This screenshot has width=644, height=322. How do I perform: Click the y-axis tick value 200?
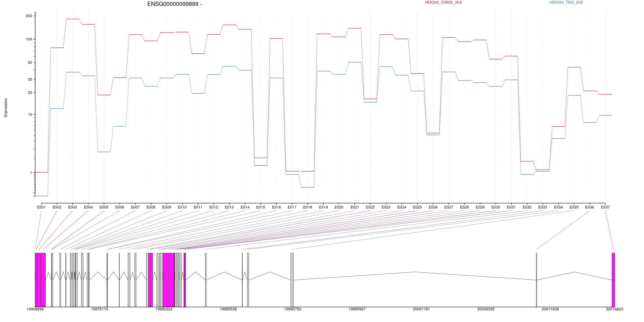29,16
